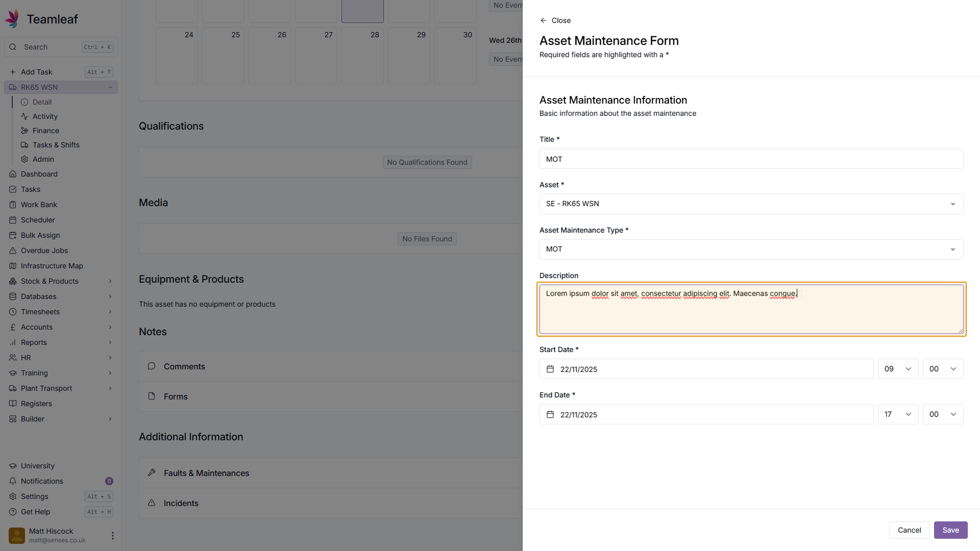Click the speech bubble Comments icon
The image size is (980, 551).
point(152,366)
